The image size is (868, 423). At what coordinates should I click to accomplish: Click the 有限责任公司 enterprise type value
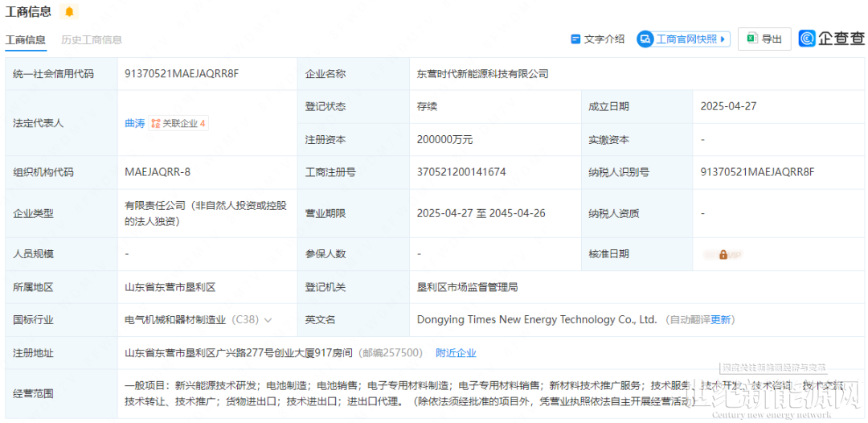tap(206, 213)
